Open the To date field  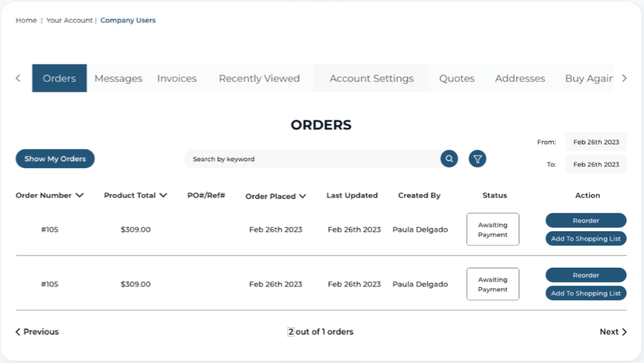(595, 165)
